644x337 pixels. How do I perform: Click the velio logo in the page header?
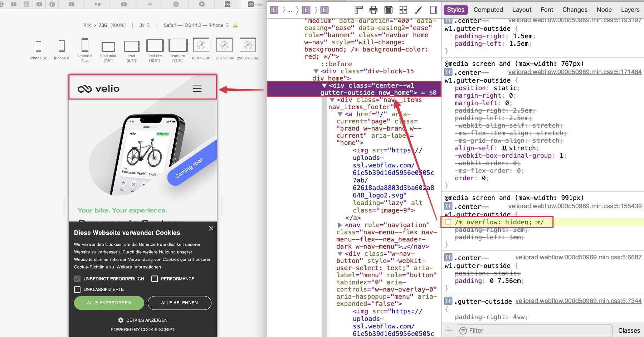click(x=99, y=89)
